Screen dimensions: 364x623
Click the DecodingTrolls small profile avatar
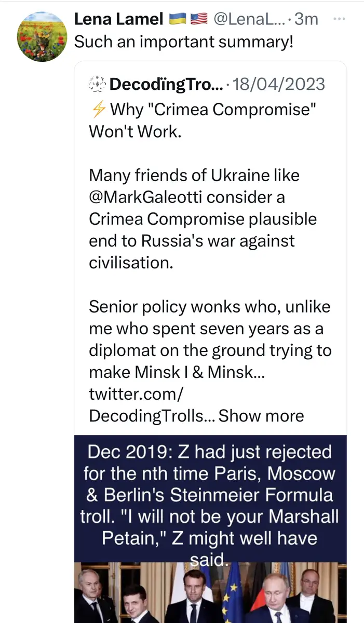pos(98,84)
